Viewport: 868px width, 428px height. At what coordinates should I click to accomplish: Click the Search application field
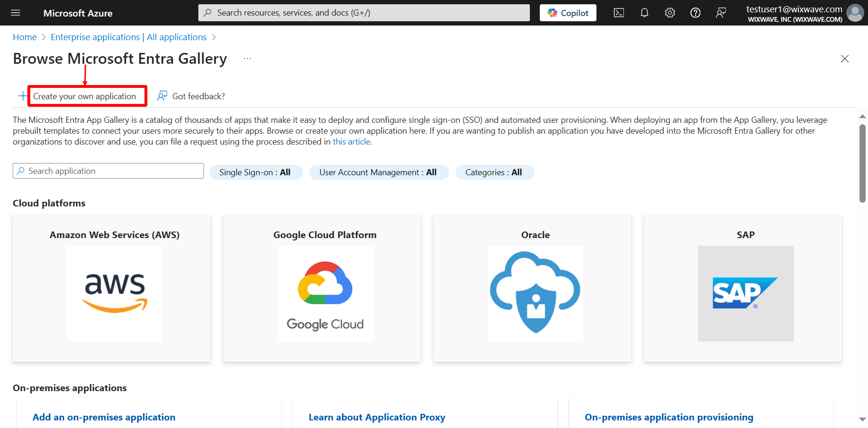(108, 171)
